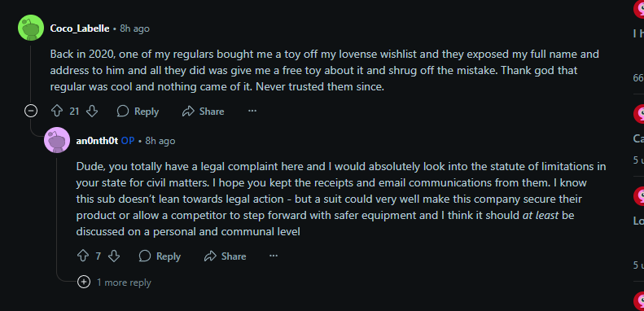This screenshot has height=311, width=644.
Task: Open more options on an0nth0t's reply
Action: pos(274,256)
